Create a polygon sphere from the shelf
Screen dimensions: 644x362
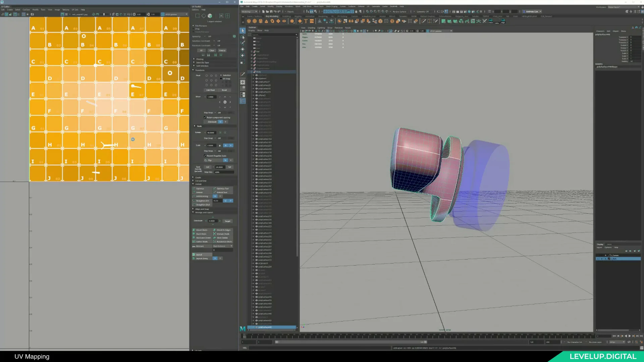tap(249, 21)
